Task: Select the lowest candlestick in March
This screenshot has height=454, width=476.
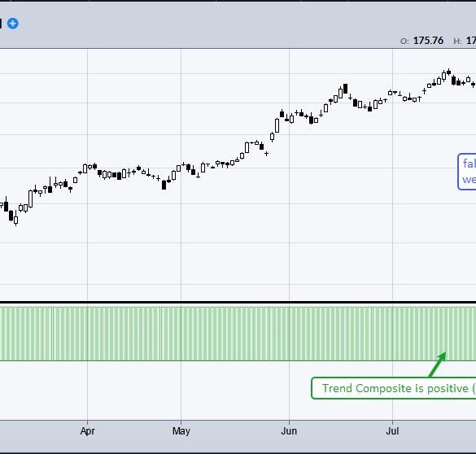Action: [15, 219]
